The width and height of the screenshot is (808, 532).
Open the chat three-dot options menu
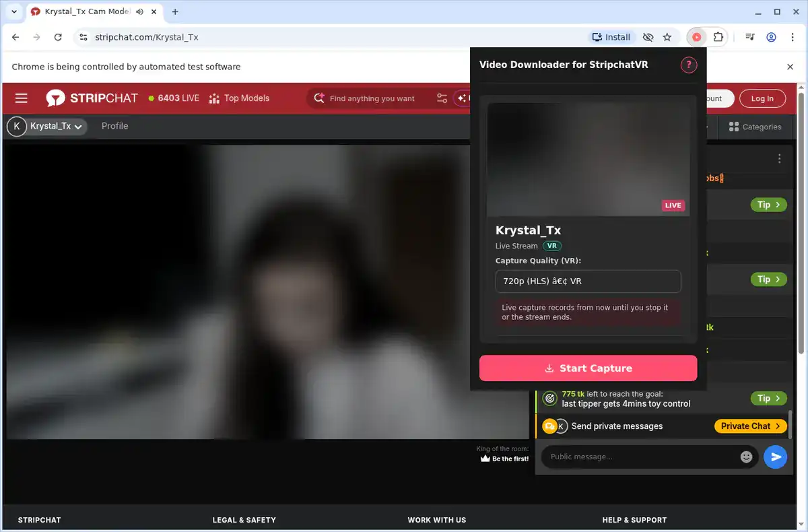[x=779, y=159]
